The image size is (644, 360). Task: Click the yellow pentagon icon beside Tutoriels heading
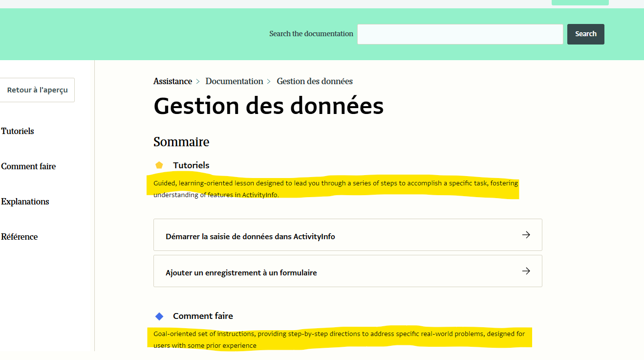(159, 165)
